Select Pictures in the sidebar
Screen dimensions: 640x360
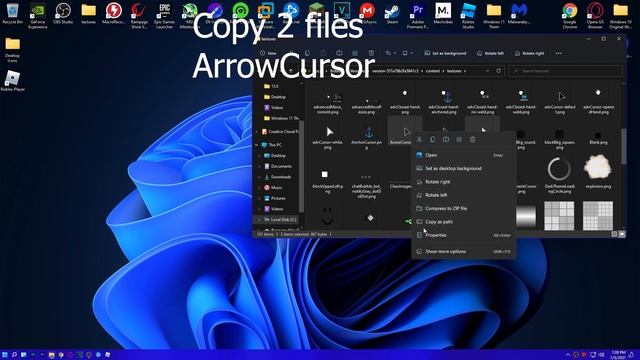click(275, 198)
